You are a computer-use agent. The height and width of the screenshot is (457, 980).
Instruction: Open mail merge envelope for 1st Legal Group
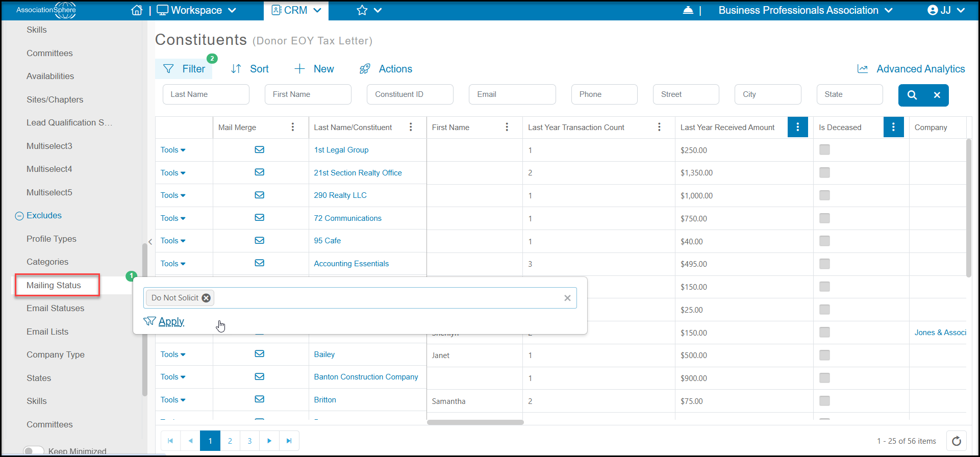260,149
